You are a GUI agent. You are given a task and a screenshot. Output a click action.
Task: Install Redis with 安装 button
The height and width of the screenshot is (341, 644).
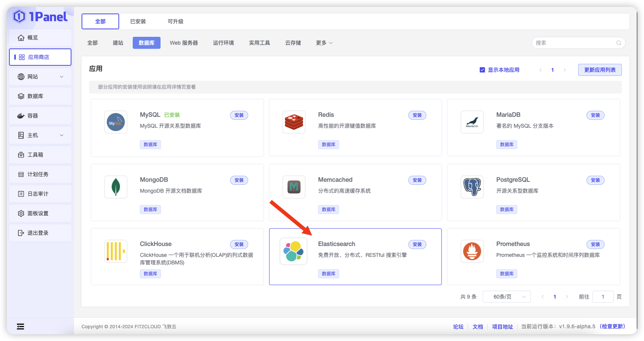point(417,115)
